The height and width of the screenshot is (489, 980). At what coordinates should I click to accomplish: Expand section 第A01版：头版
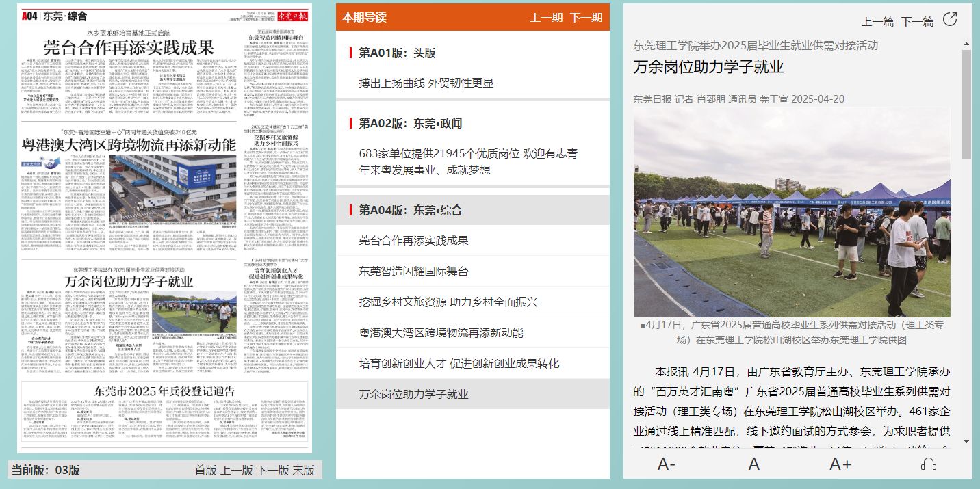(397, 53)
